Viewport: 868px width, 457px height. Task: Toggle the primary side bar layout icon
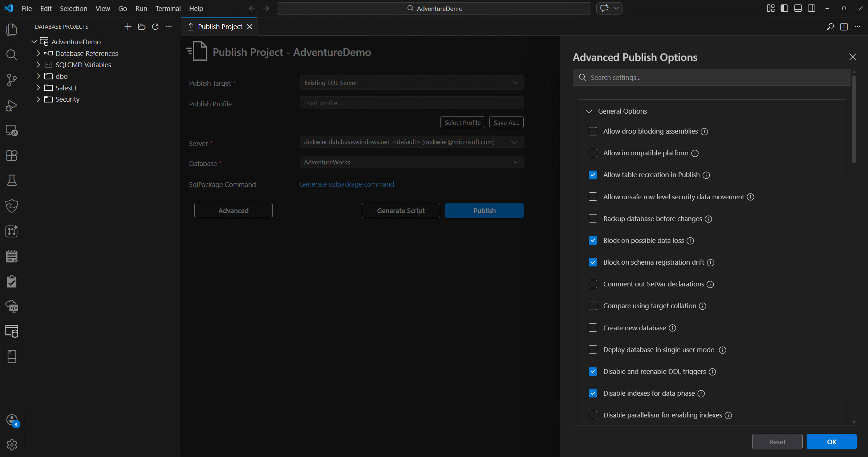point(784,8)
